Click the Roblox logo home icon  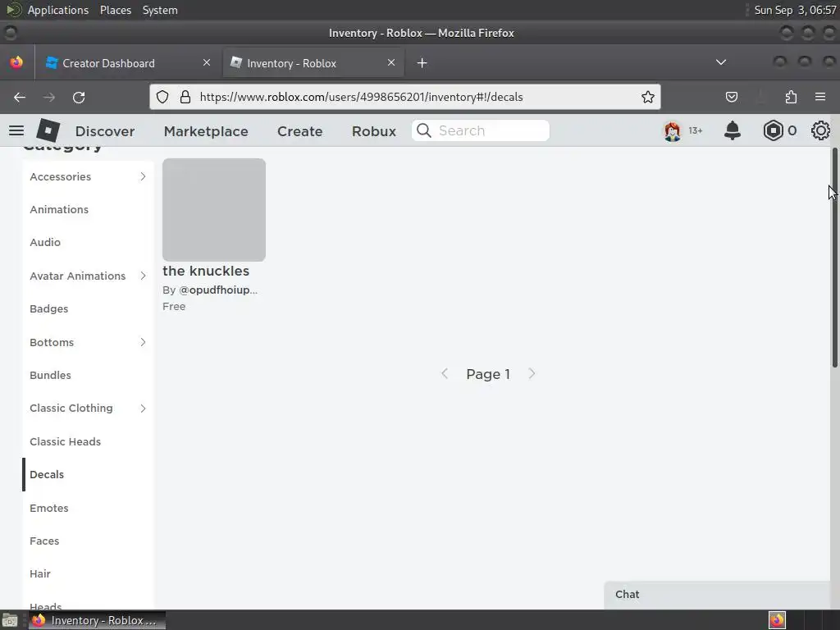(48, 130)
